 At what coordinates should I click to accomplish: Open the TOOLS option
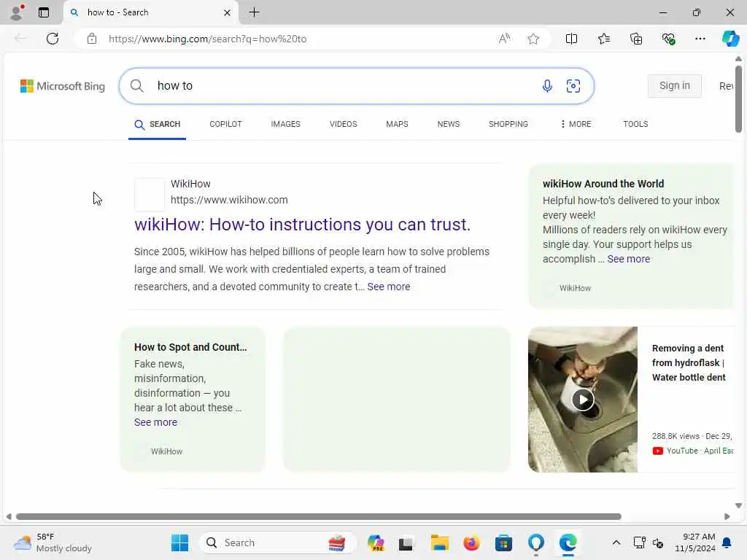click(x=635, y=124)
